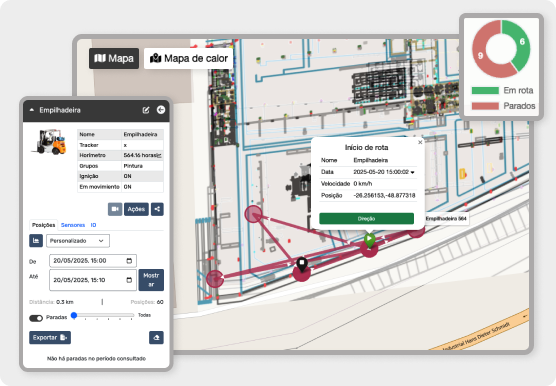Close the Início de rota popup
The width and height of the screenshot is (556, 386).
pos(420,142)
